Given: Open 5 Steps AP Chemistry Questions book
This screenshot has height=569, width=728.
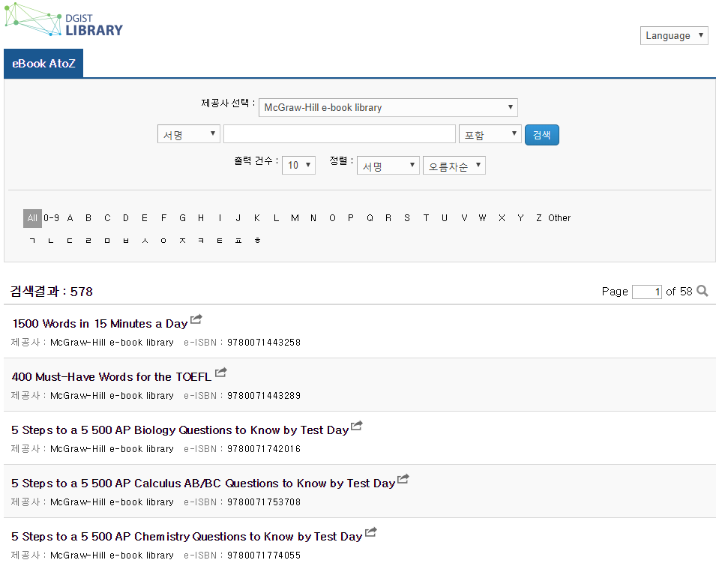Looking at the screenshot, I should (x=187, y=537).
